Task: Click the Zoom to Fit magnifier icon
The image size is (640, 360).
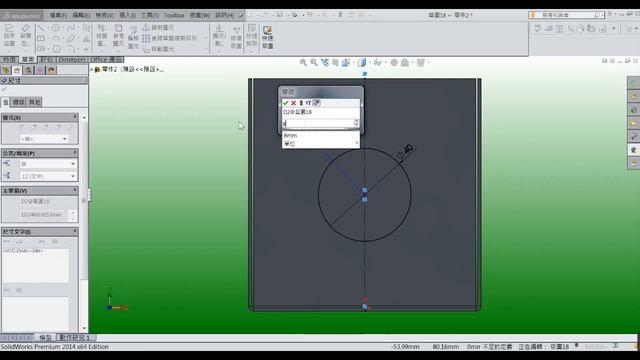Action: 303,62
